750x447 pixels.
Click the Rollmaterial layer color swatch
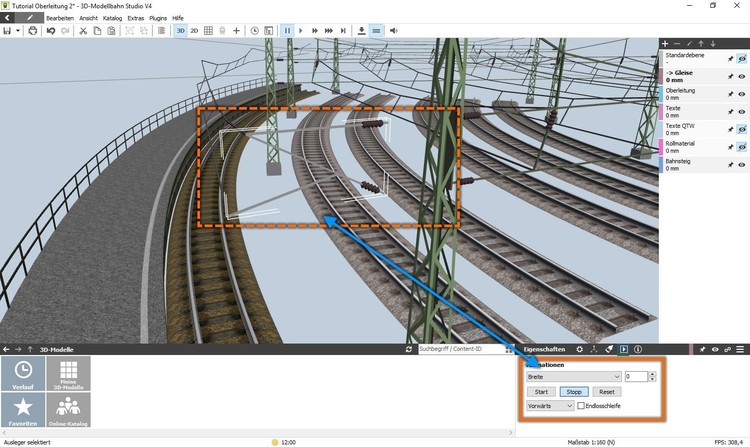[x=661, y=147]
